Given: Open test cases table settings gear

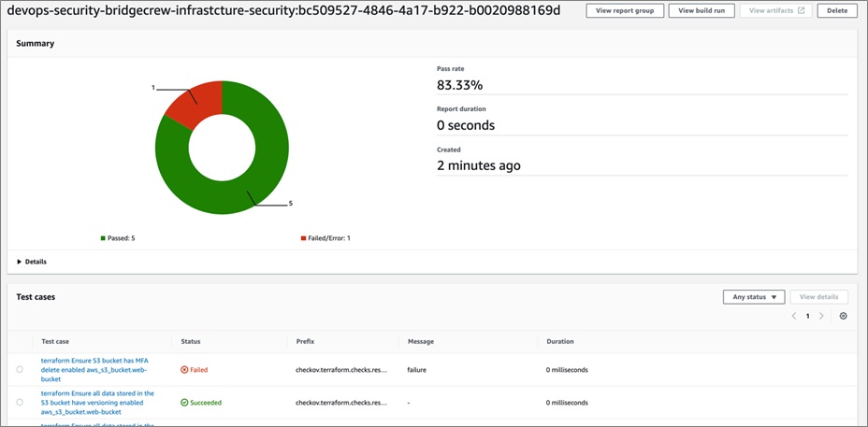Looking at the screenshot, I should pos(843,317).
